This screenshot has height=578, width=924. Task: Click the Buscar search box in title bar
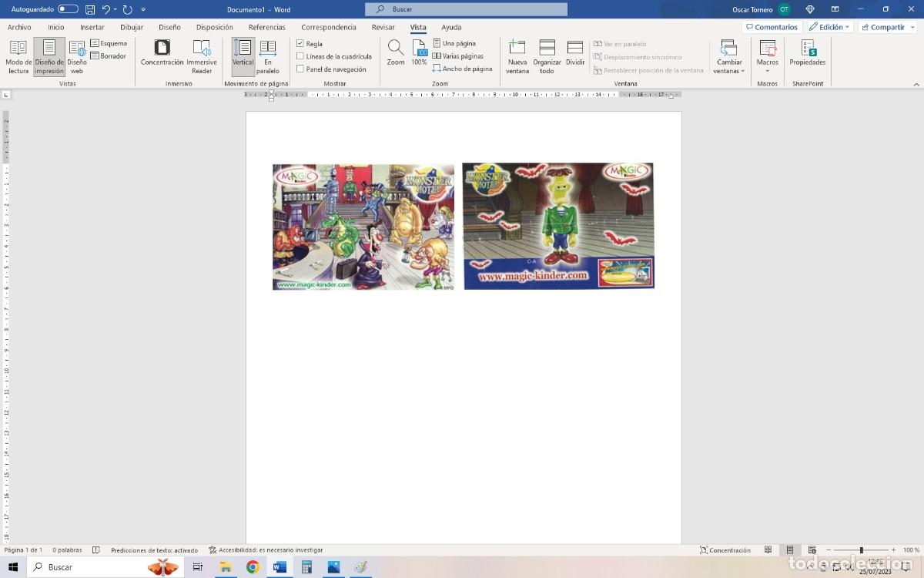click(x=466, y=9)
